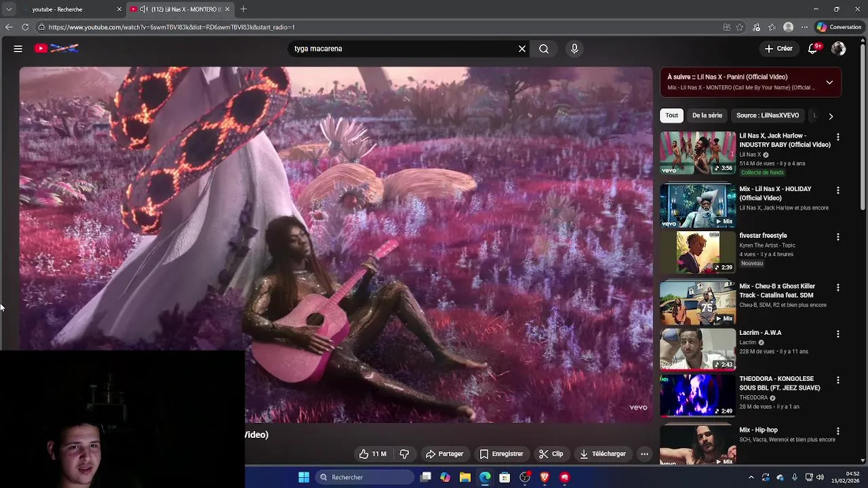Open Task View on the taskbar

[426, 477]
